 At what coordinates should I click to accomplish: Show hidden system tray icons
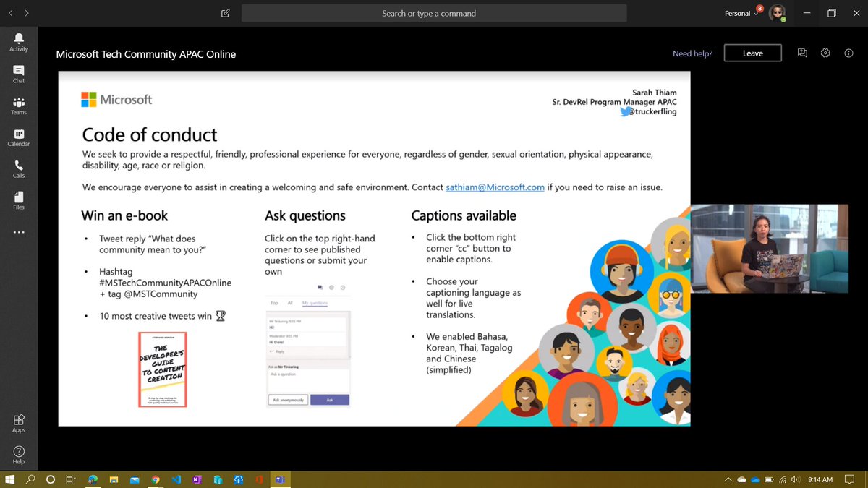(728, 480)
